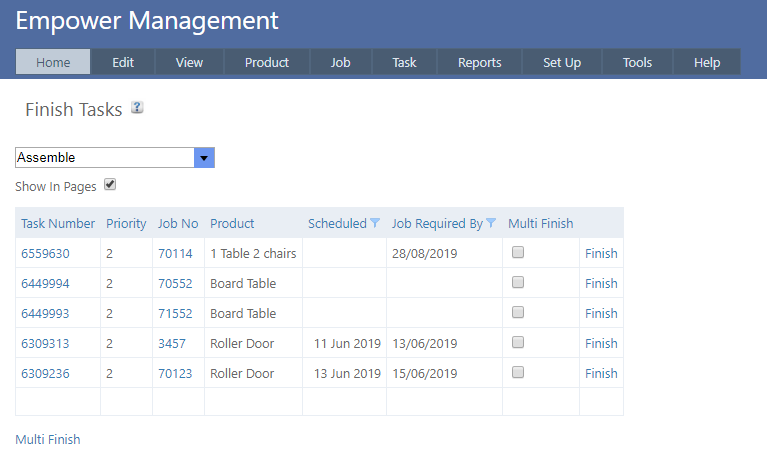Screen dimensions: 767x472
Task: Click the help icon beside Finish Tasks
Action: click(137, 108)
